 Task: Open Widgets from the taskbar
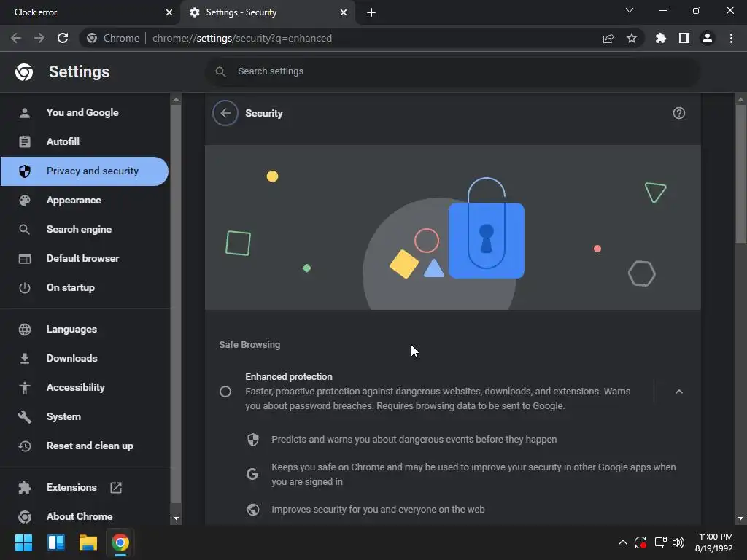pos(56,542)
